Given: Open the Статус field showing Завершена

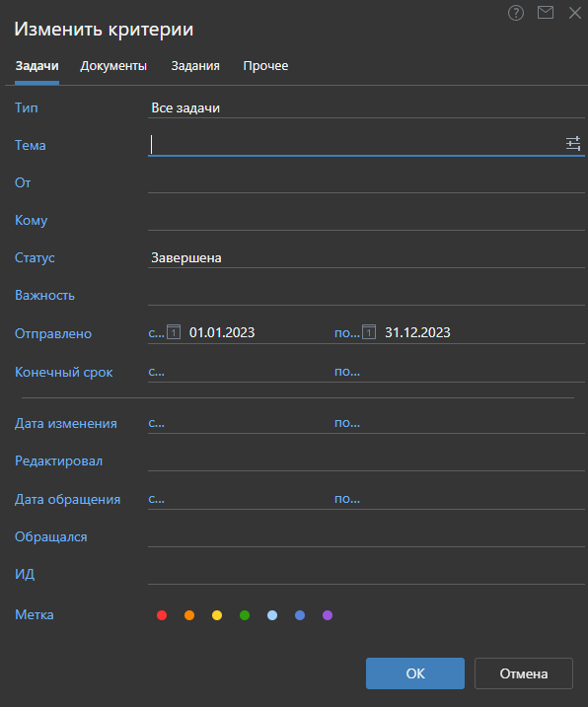Looking at the screenshot, I should [x=366, y=258].
